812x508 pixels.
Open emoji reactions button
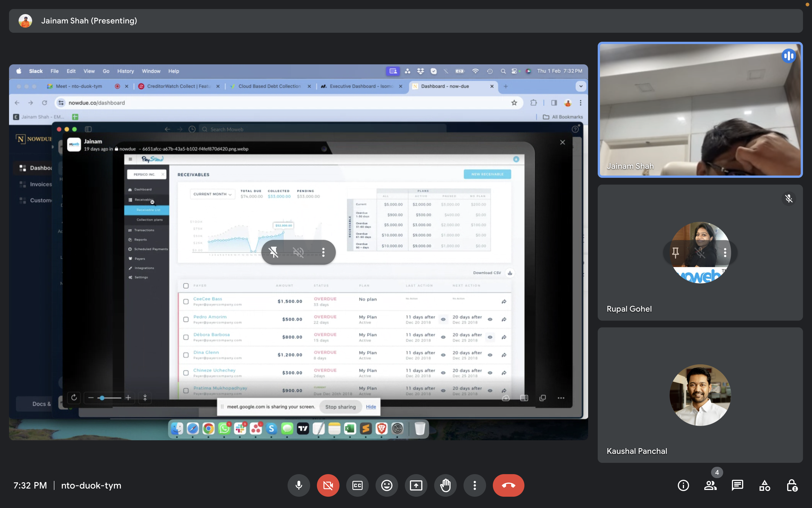pos(387,485)
